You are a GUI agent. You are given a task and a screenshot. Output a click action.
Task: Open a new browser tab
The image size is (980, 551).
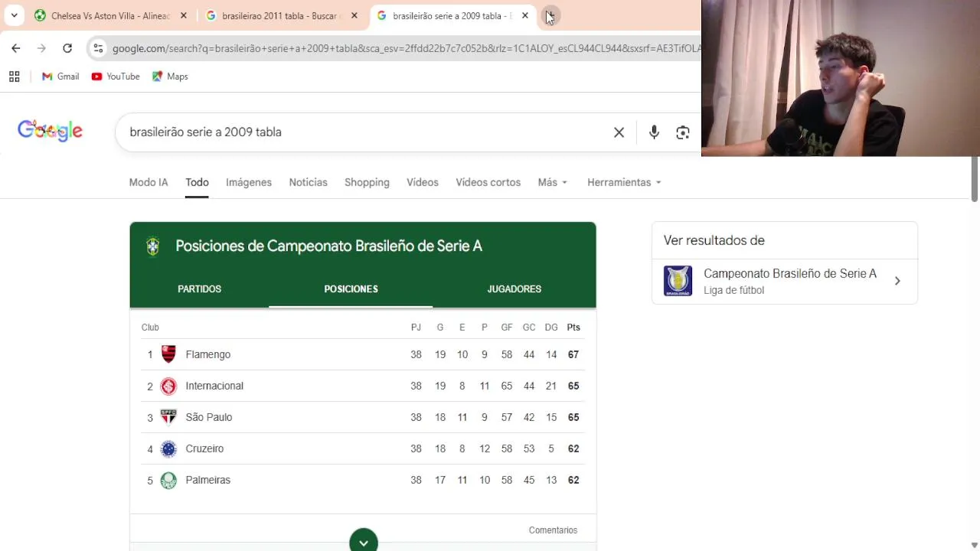(x=550, y=15)
